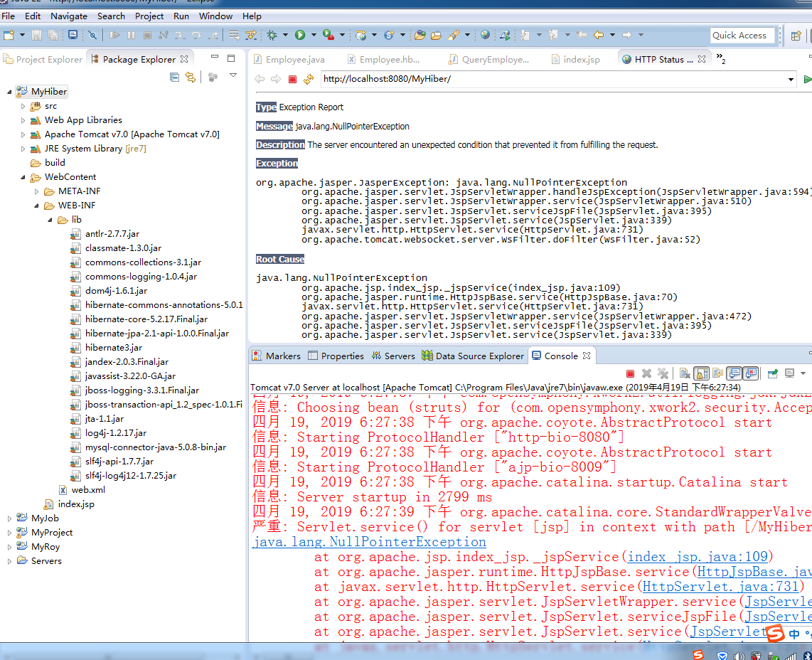The image size is (812, 660).
Task: Click the yellow Back navigation arrow
Action: point(599,36)
